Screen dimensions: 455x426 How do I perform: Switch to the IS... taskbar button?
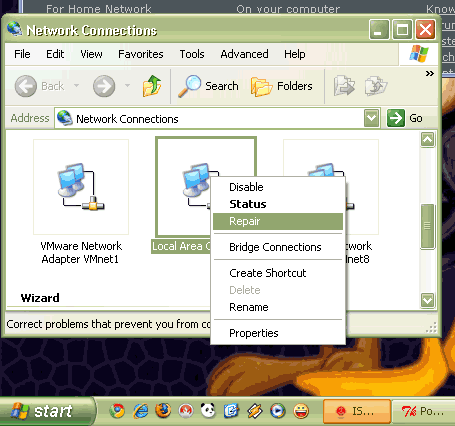click(x=357, y=412)
